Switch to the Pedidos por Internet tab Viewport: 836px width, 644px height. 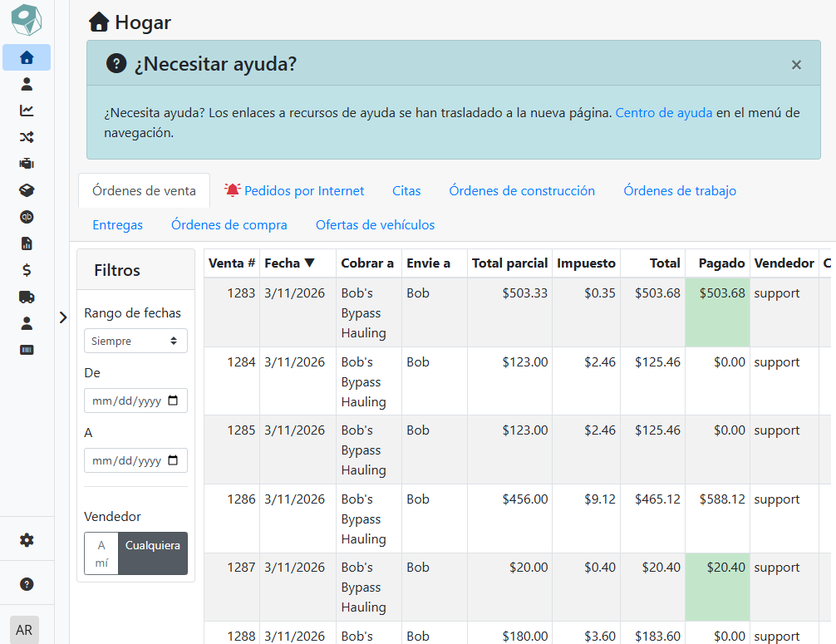pyautogui.click(x=295, y=191)
